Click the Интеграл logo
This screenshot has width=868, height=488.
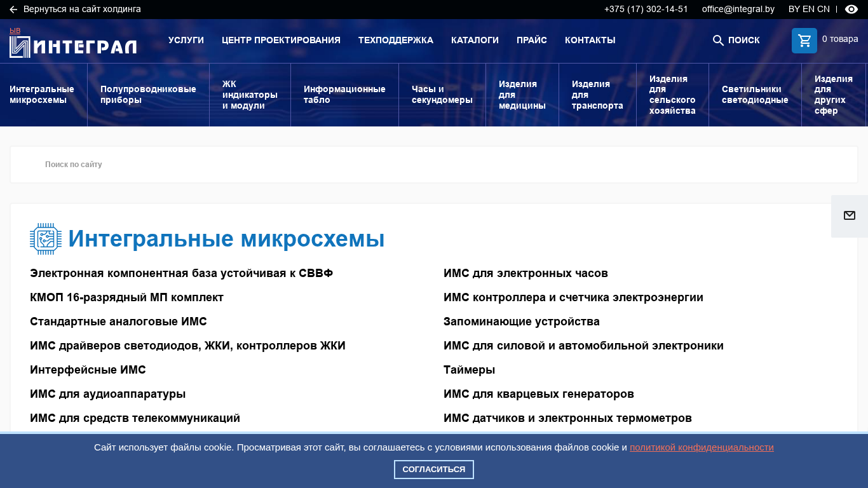73,46
